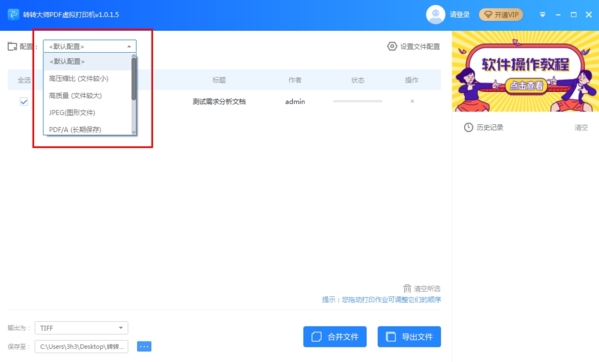Click the 导出文件 button
599x362 pixels.
[x=409, y=337]
